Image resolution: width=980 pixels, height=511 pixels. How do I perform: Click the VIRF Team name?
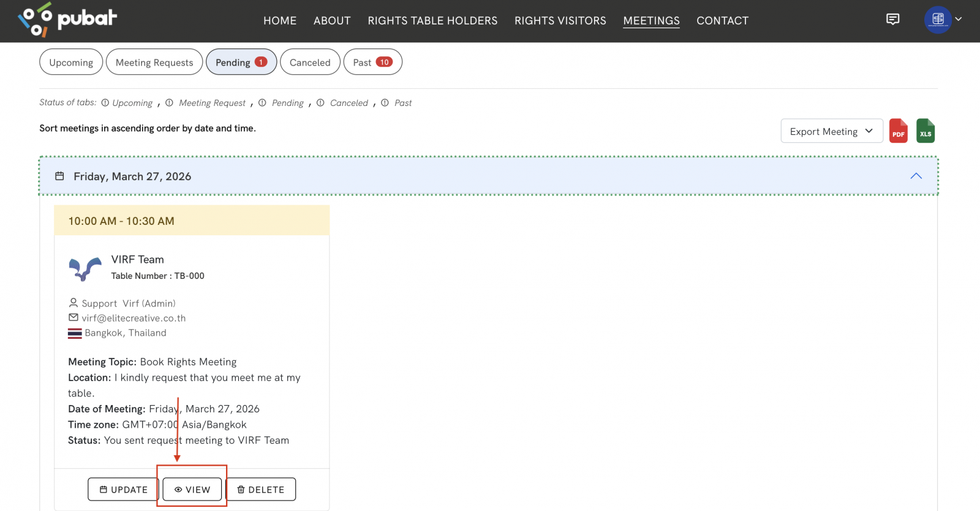[137, 259]
